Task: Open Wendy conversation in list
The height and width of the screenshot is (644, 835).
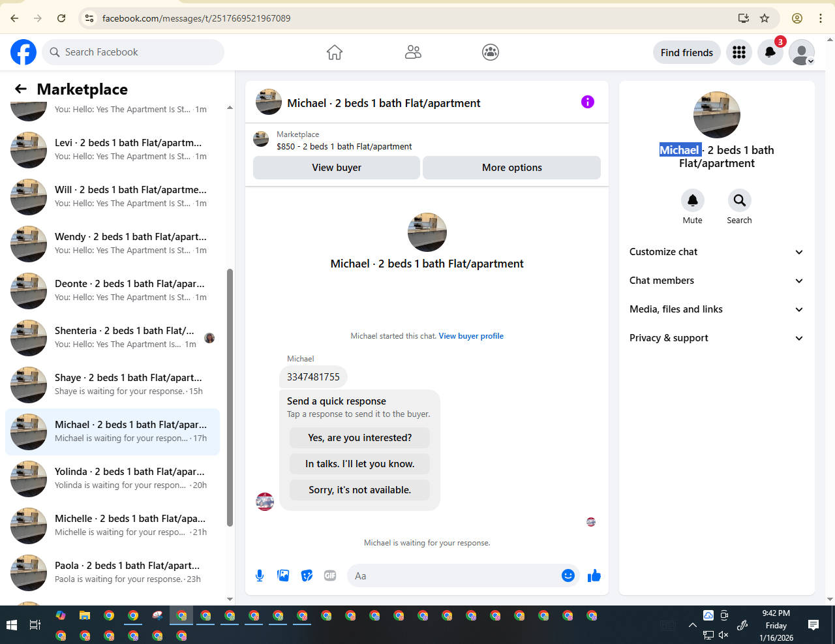Action: [112, 243]
